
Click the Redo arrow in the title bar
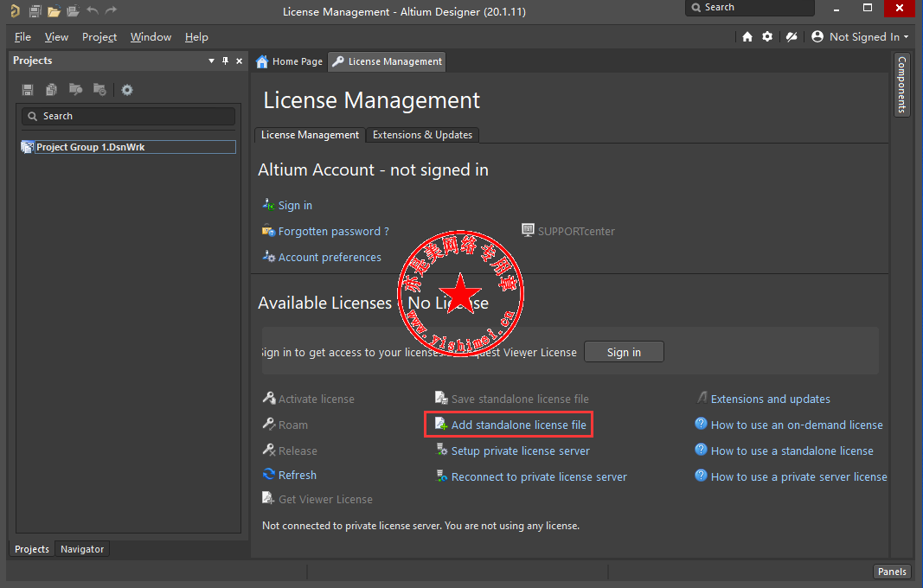point(111,10)
